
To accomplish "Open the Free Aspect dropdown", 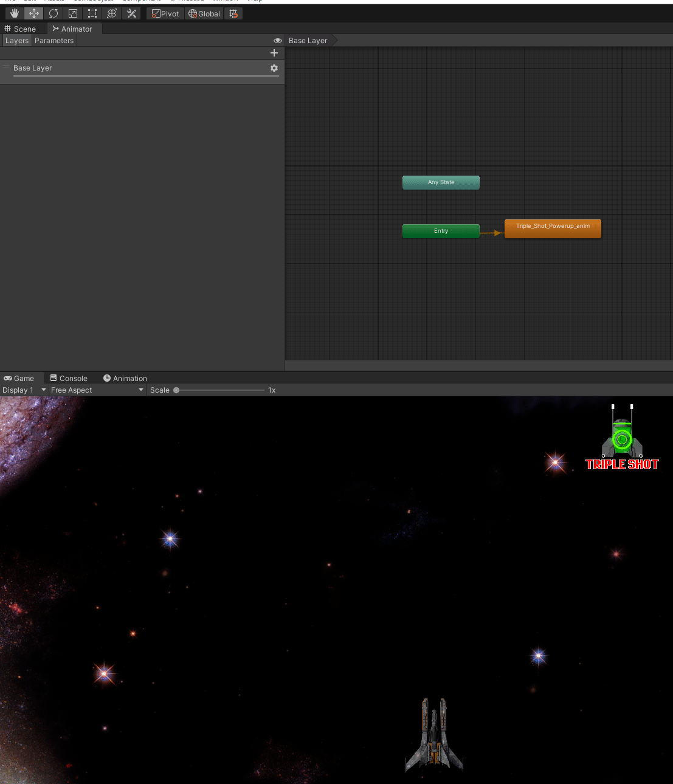I will 97,390.
